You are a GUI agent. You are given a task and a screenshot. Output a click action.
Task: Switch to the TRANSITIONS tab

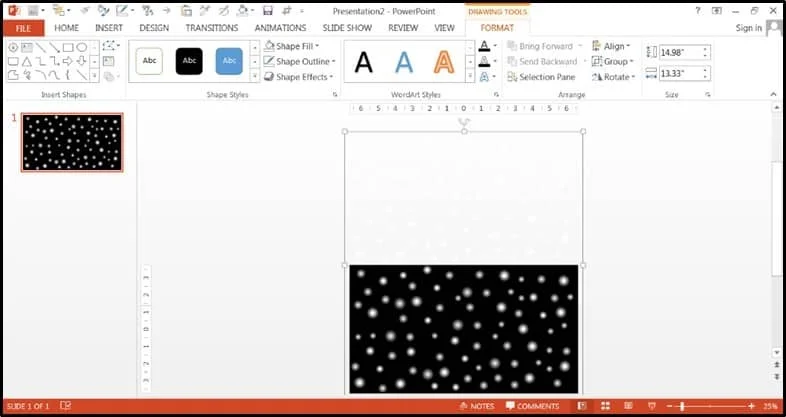212,28
